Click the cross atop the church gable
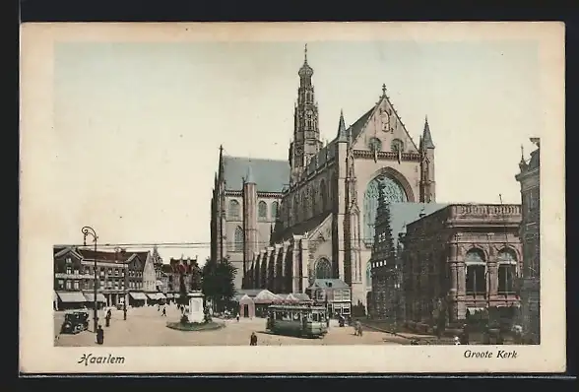The width and height of the screenshot is (579, 392). [384, 89]
